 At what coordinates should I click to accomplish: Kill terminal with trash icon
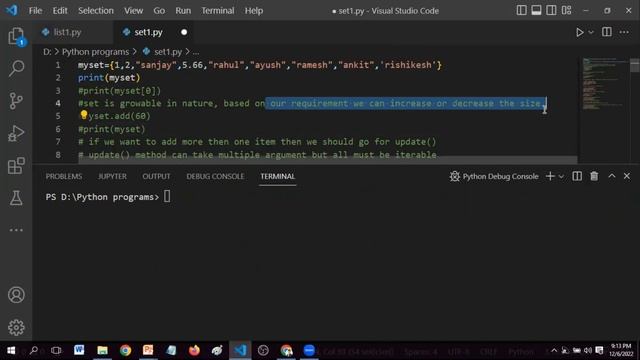[594, 176]
